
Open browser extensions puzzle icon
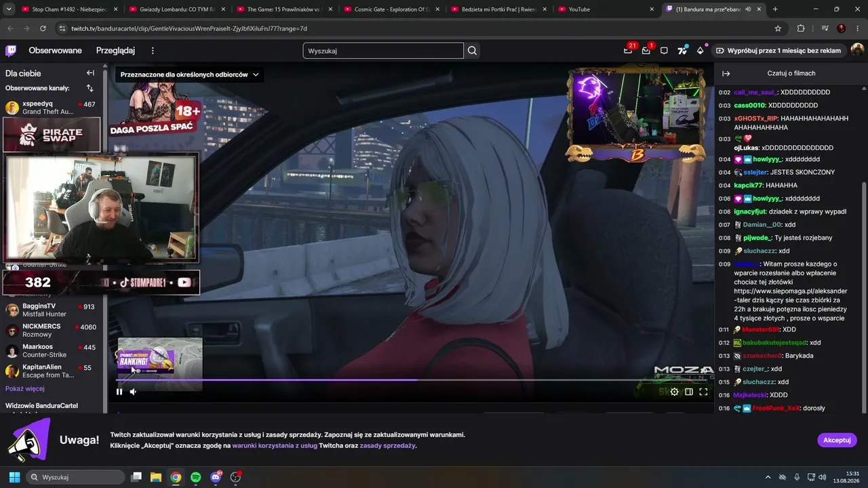point(801,28)
